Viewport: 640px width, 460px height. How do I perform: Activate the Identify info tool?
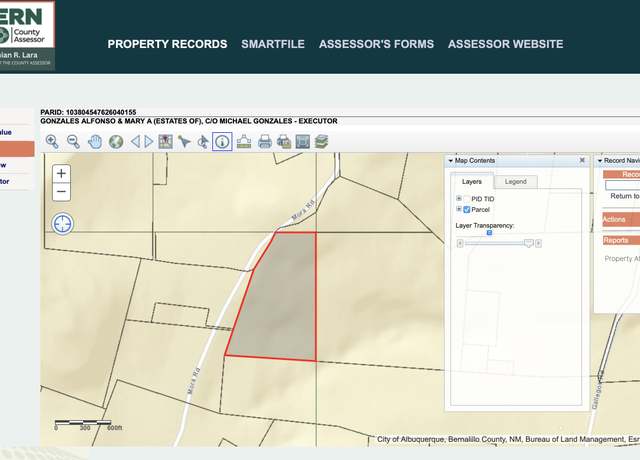222,142
